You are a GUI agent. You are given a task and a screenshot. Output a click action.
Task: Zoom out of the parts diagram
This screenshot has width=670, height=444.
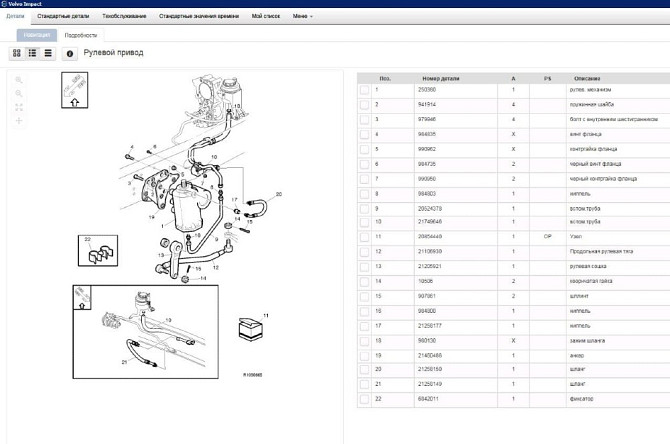18,93
